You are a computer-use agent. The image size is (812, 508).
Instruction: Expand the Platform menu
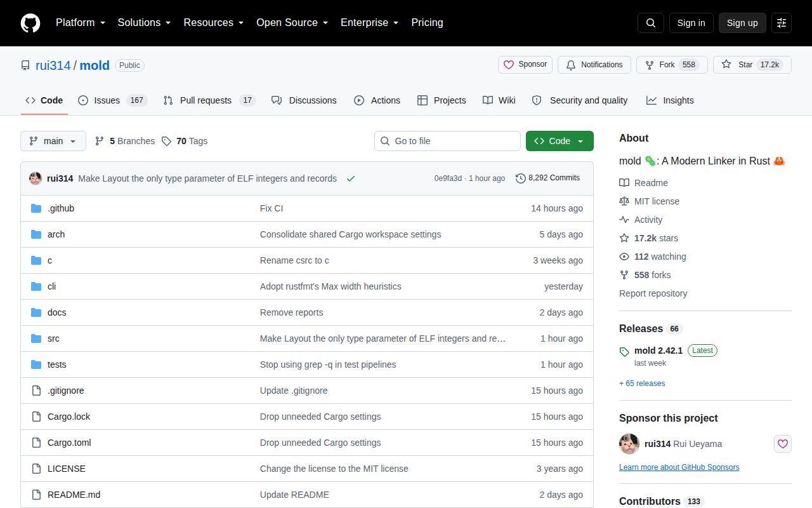coord(80,23)
